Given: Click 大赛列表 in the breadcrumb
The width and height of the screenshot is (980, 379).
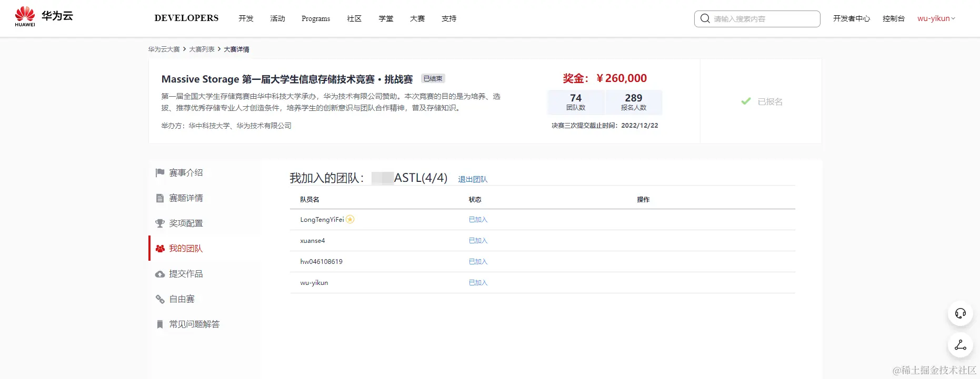Looking at the screenshot, I should (x=202, y=49).
